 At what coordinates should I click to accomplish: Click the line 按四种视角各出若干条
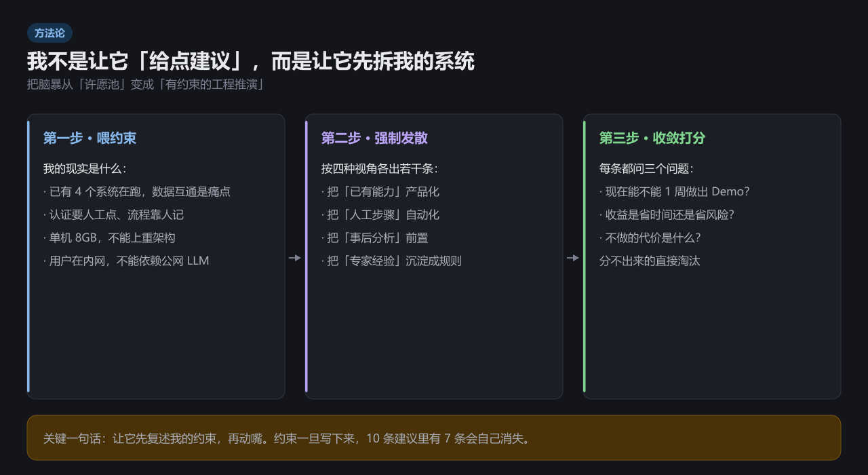coord(380,169)
